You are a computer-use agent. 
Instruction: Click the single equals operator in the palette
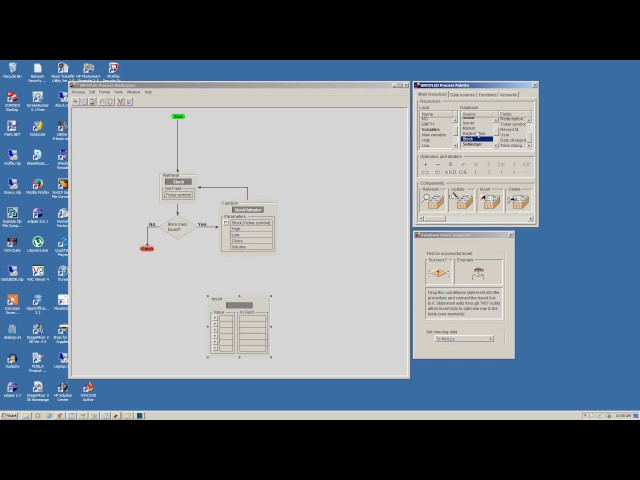(x=476, y=164)
